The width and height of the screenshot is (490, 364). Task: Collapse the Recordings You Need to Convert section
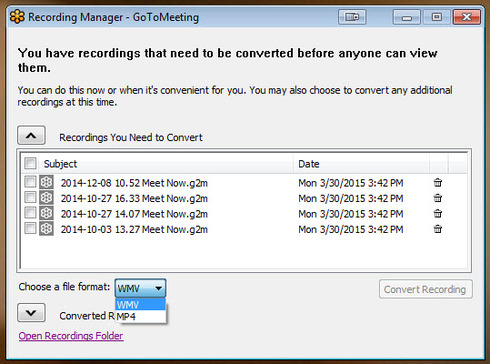[31, 135]
